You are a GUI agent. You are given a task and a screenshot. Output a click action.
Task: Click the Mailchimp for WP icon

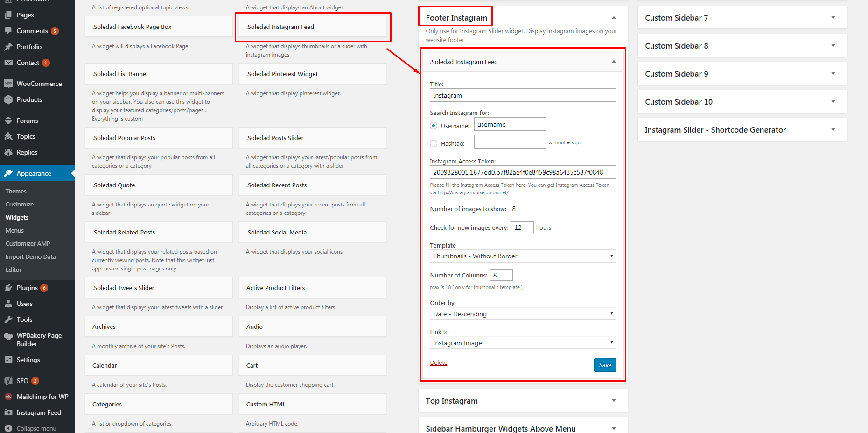(x=8, y=397)
